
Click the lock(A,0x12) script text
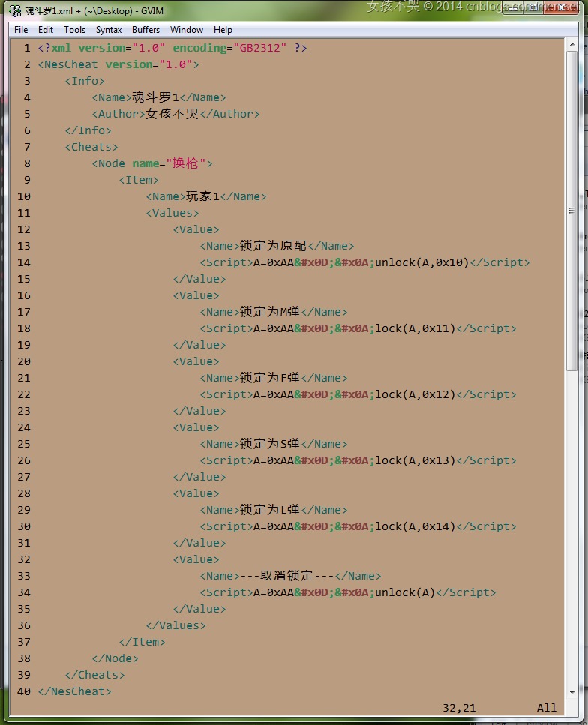click(415, 394)
